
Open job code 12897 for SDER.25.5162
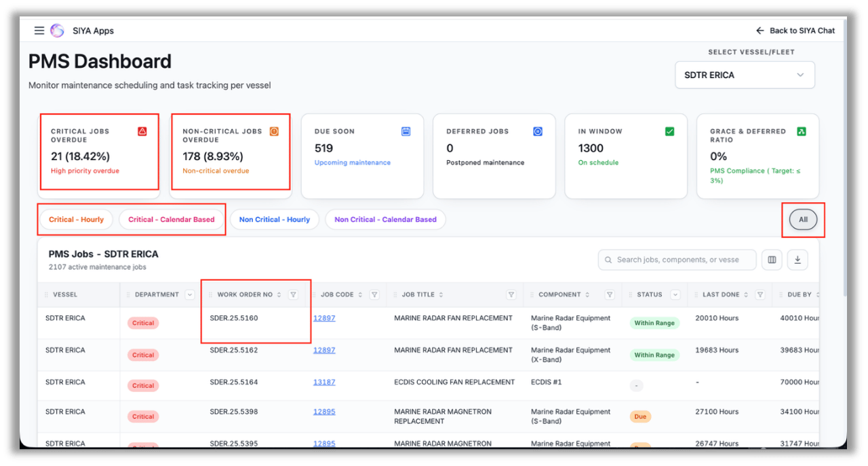[324, 350]
